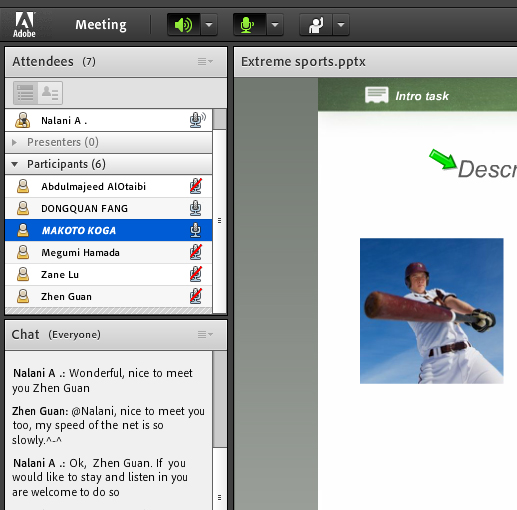This screenshot has height=510, width=517.
Task: Click Nalani A.'s active microphone icon
Action: [x=197, y=120]
